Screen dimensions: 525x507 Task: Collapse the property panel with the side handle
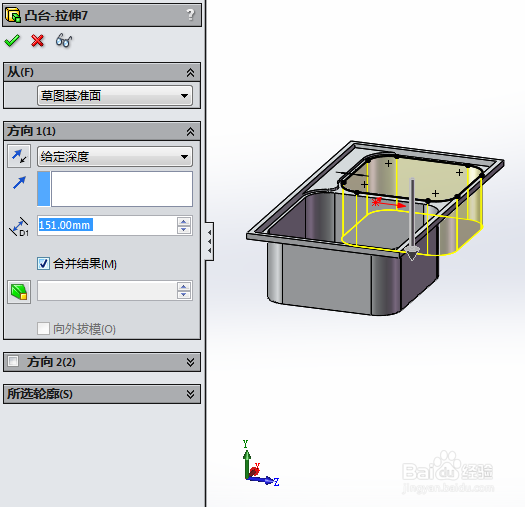[209, 241]
